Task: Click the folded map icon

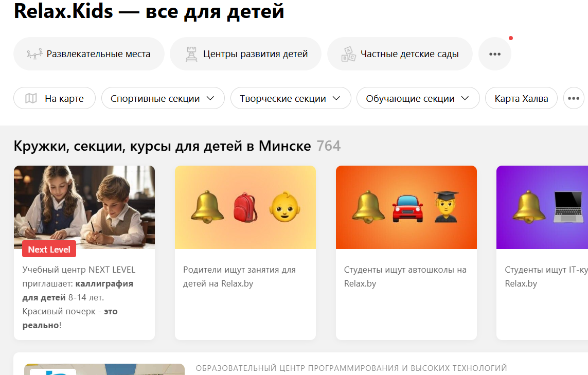Action: [x=31, y=98]
